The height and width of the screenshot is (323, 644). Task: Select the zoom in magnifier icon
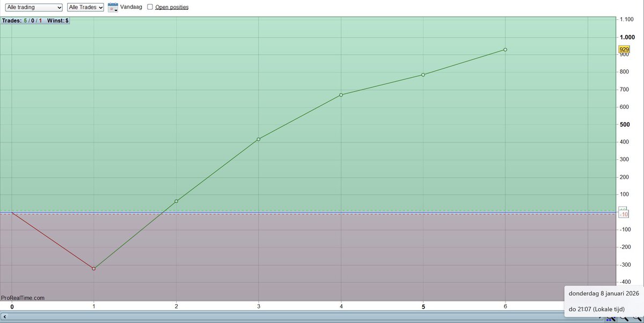pos(624,319)
